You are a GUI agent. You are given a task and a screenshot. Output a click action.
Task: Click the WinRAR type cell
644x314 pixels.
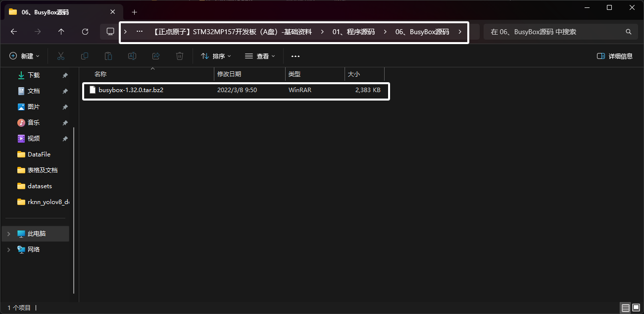pos(300,90)
